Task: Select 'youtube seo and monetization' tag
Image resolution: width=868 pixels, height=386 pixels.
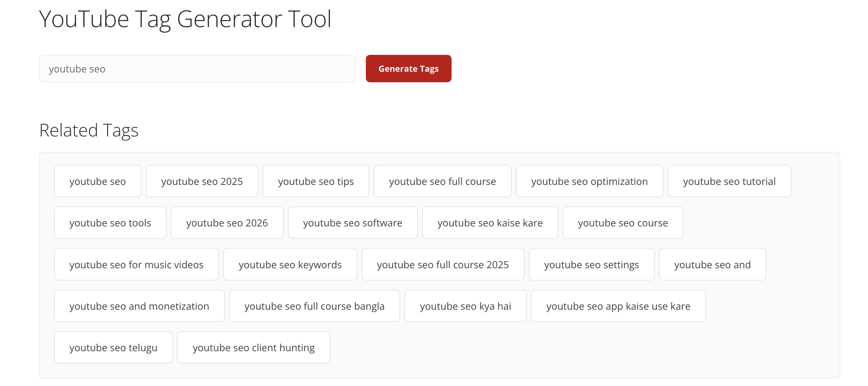Action: click(x=140, y=306)
